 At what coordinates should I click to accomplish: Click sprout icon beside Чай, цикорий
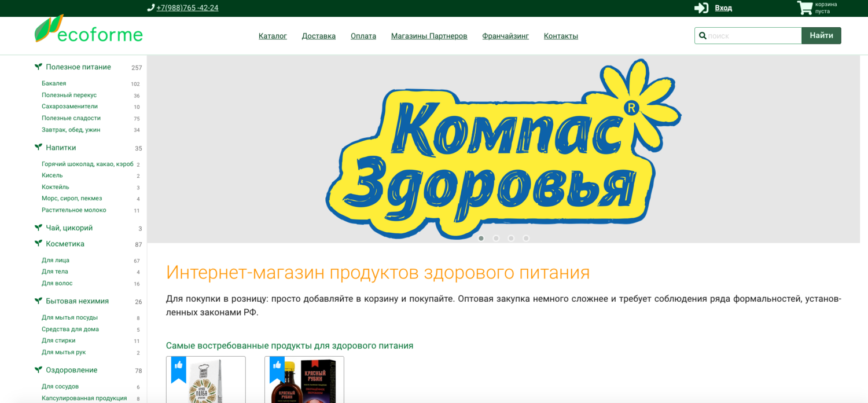coord(38,228)
